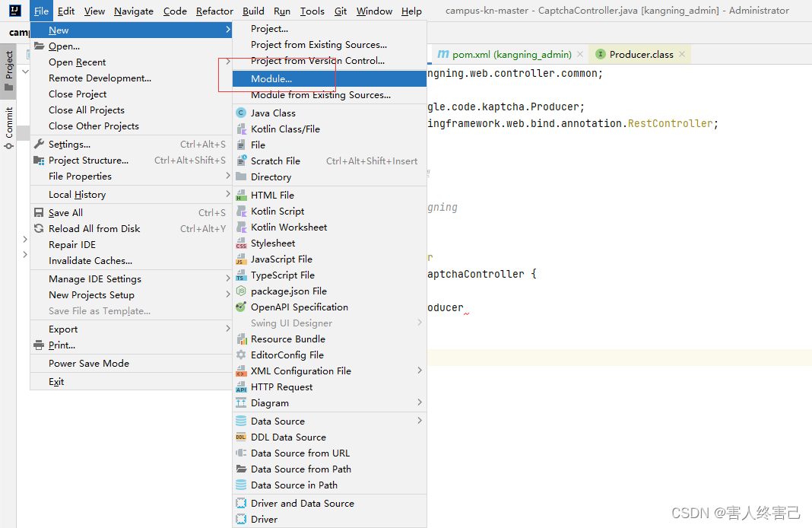Click the Kotlin Class/File icon
This screenshot has width=812, height=528.
241,129
